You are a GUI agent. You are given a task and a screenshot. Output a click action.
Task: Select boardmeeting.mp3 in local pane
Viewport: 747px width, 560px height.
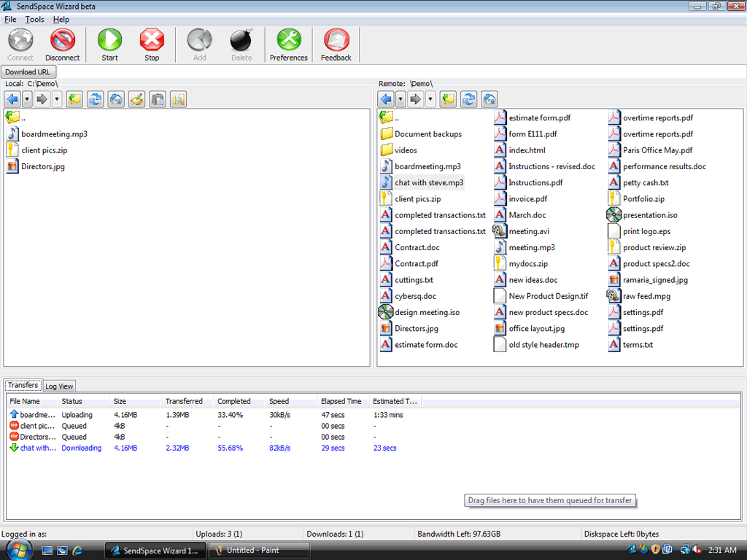click(x=47, y=134)
